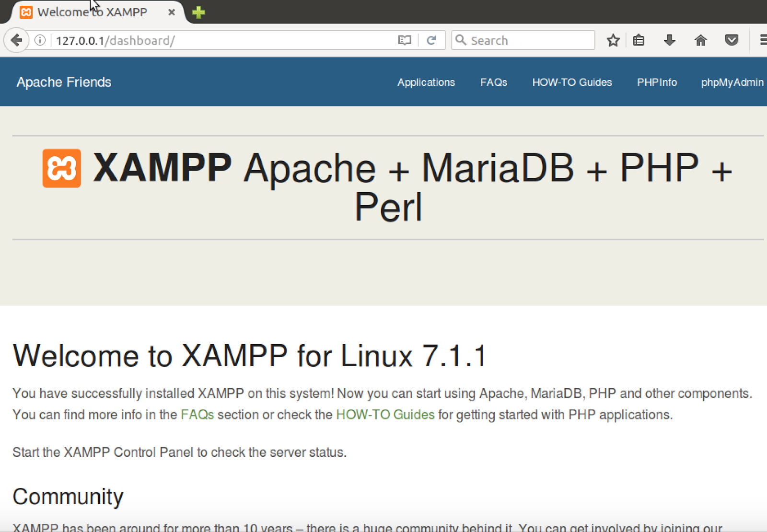Click the browser back arrow button

pyautogui.click(x=17, y=40)
